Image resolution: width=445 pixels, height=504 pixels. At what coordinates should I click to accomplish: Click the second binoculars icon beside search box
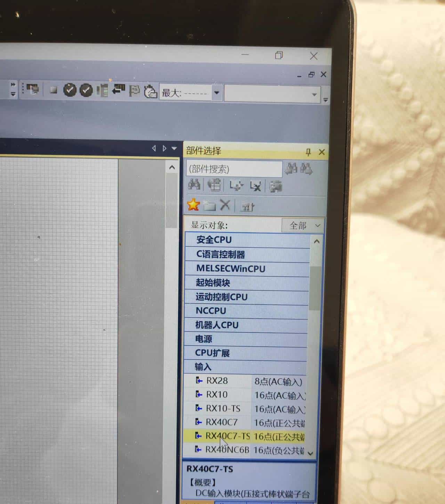tap(306, 169)
